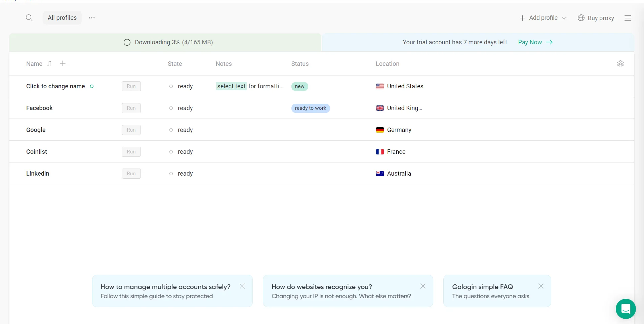Select the All profiles tab
Viewport: 644px width, 324px height.
click(62, 18)
